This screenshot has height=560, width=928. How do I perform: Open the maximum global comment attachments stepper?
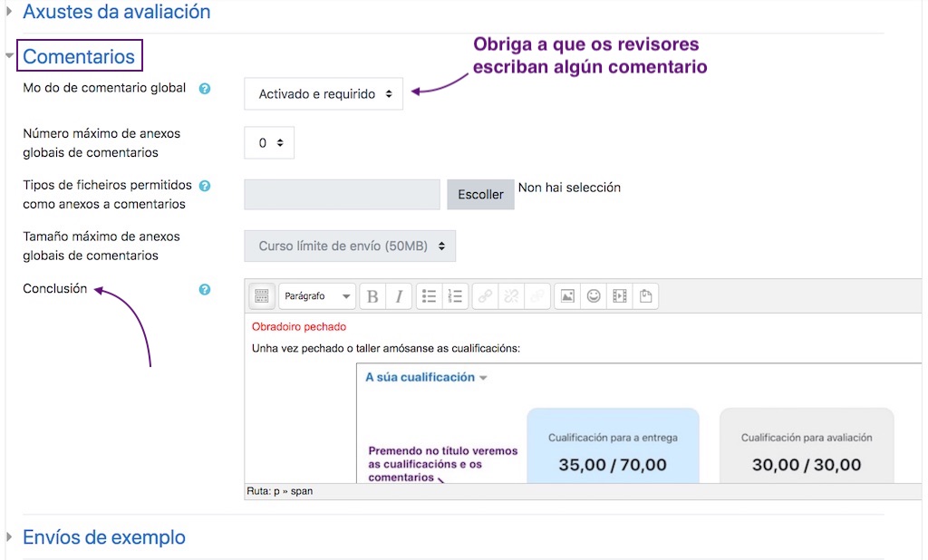pos(268,142)
